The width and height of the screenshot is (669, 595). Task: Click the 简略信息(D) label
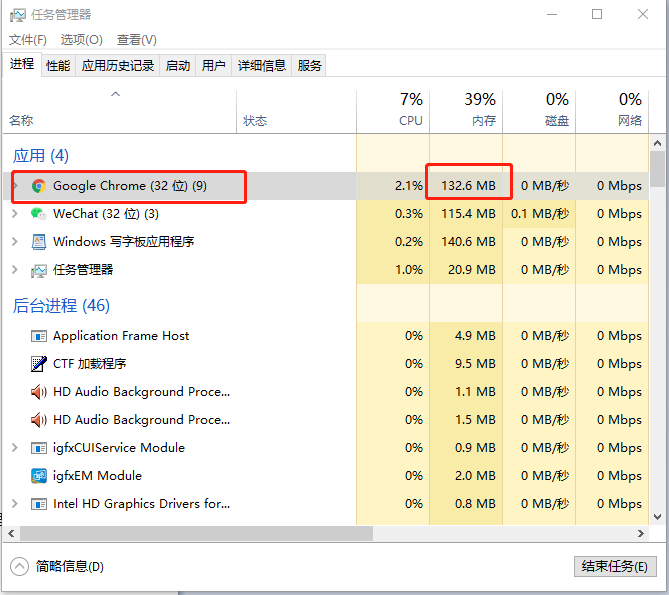70,567
